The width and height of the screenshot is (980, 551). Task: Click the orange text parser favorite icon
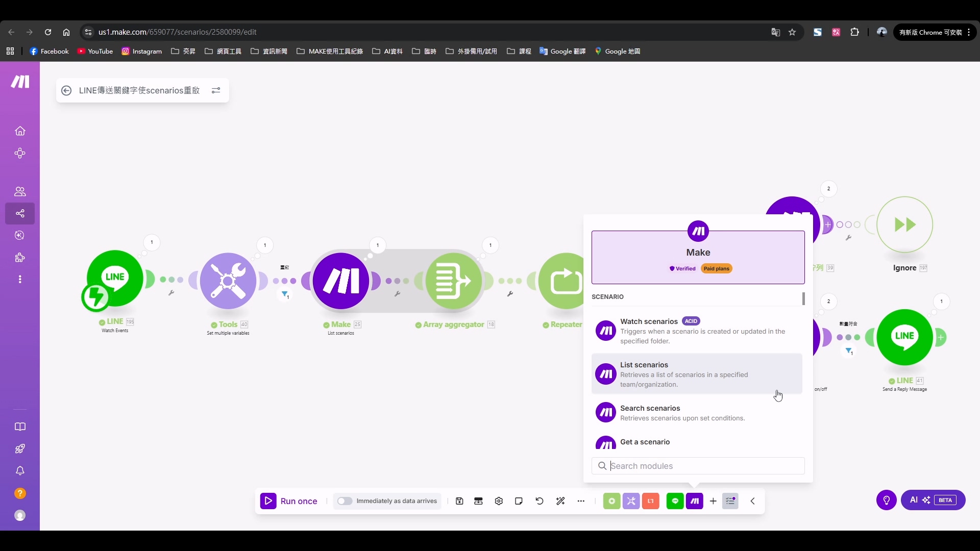coord(650,501)
